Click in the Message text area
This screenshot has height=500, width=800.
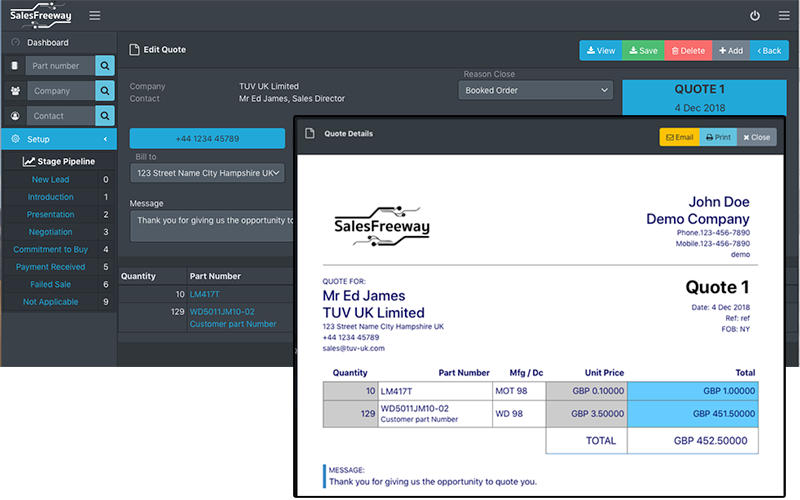[212, 226]
